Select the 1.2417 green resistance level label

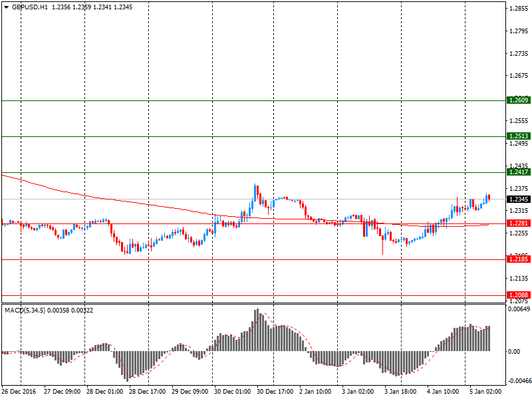pos(519,172)
